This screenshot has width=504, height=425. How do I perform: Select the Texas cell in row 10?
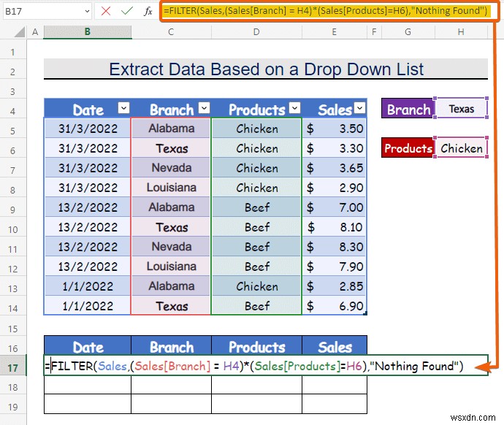click(171, 227)
